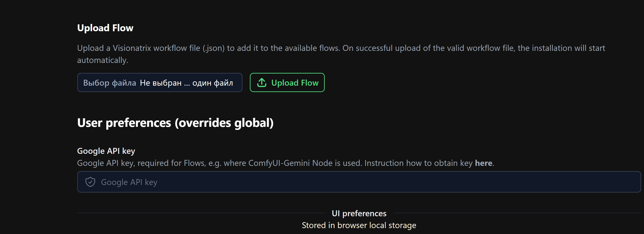
Task: Click the UI preferences divider title
Action: point(359,213)
